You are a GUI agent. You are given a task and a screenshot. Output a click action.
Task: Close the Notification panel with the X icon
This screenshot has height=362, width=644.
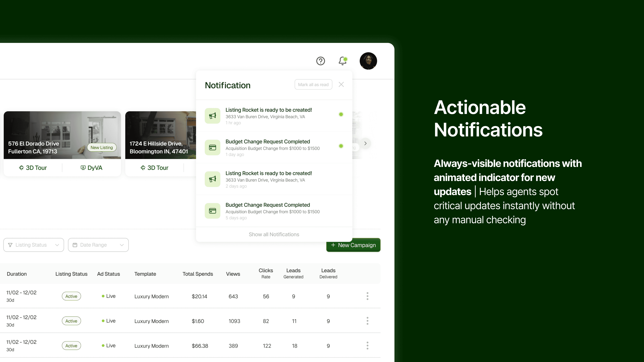coord(341,84)
